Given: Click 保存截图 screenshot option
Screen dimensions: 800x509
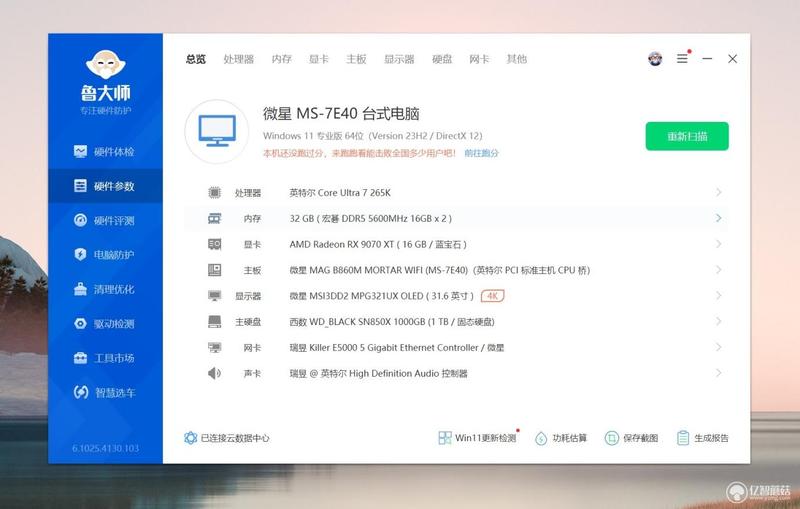Looking at the screenshot, I should (x=631, y=438).
